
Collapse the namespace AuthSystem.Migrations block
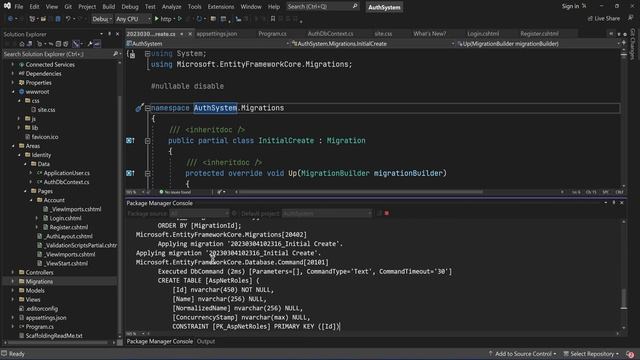[x=147, y=108]
